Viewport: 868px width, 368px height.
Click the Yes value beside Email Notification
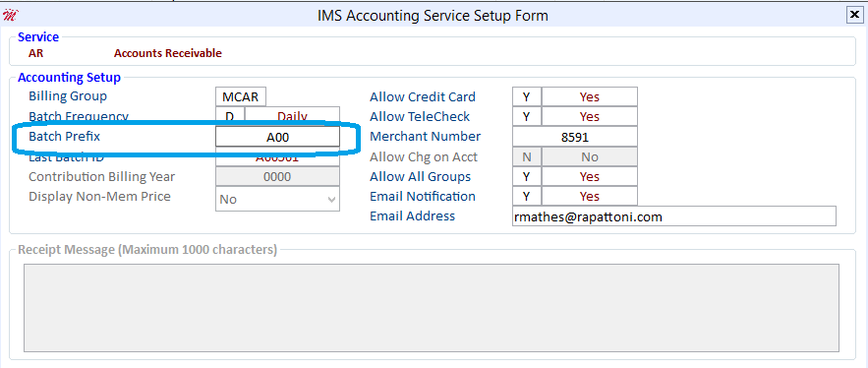(590, 196)
